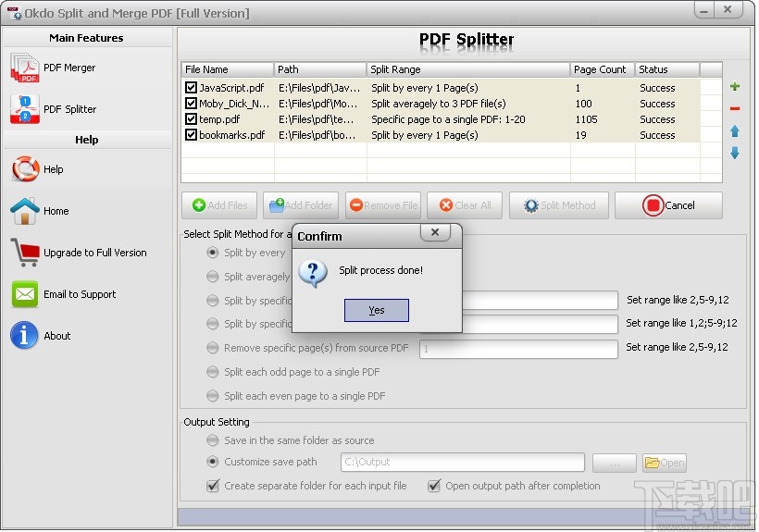759x532 pixels.
Task: Select the Customize save path option
Action: (x=213, y=462)
